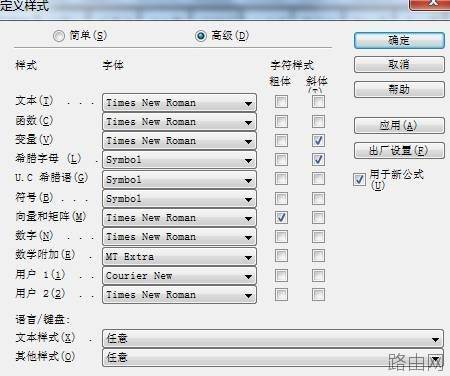Enable italic for 用户1 style
The width and height of the screenshot is (450, 376).
click(x=318, y=275)
